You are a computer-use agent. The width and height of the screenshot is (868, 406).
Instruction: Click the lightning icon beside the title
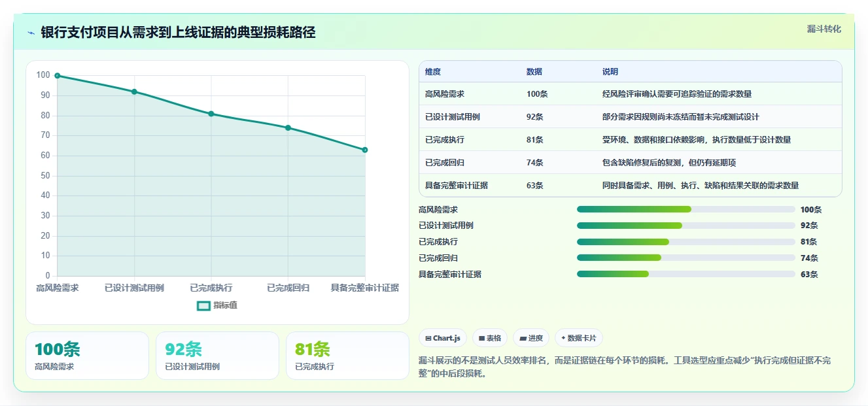pyautogui.click(x=31, y=33)
